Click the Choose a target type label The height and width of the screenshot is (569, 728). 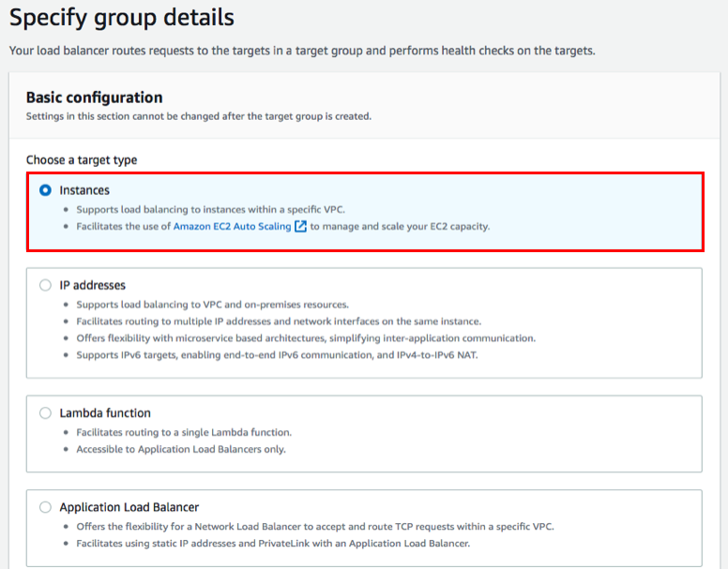click(82, 160)
